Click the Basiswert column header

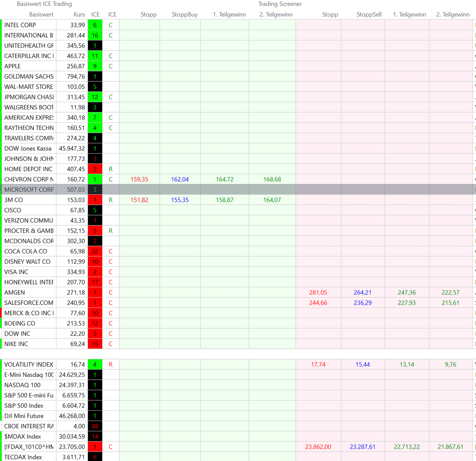(x=41, y=14)
